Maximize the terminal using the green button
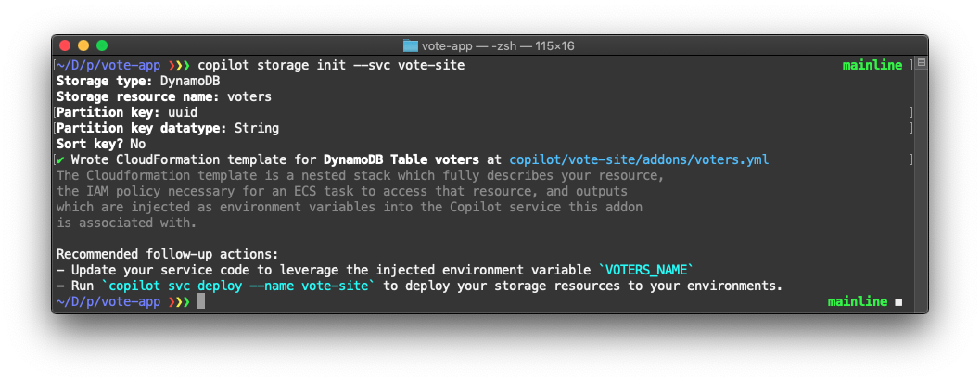 pyautogui.click(x=102, y=45)
